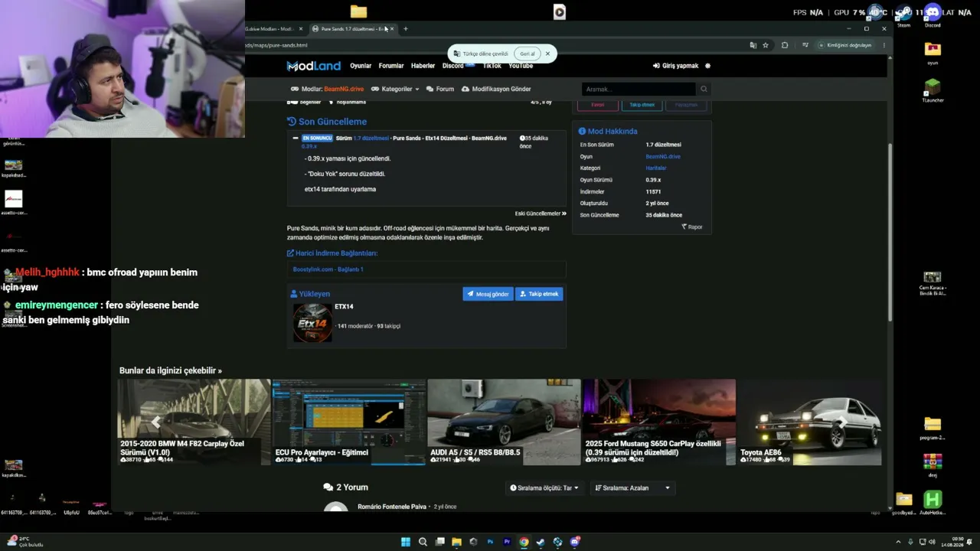Select the Discord desktop shortcut
Image resolution: width=980 pixels, height=551 pixels.
pyautogui.click(x=933, y=16)
